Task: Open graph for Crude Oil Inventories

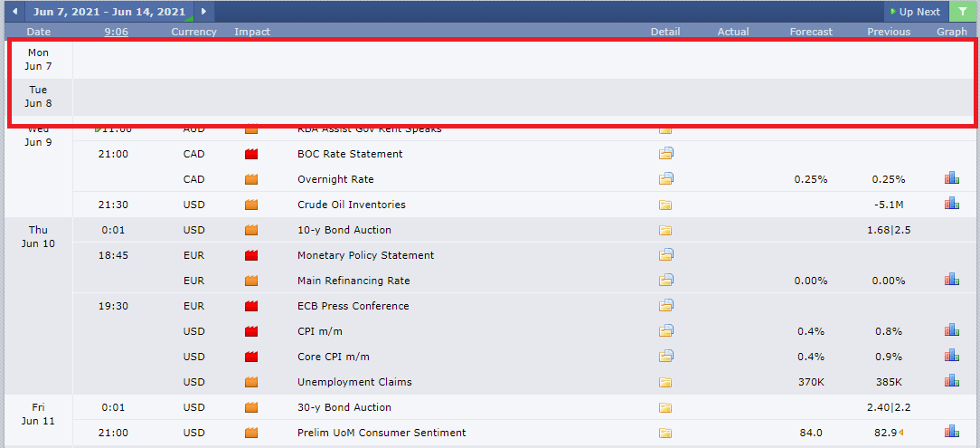Action: (951, 204)
